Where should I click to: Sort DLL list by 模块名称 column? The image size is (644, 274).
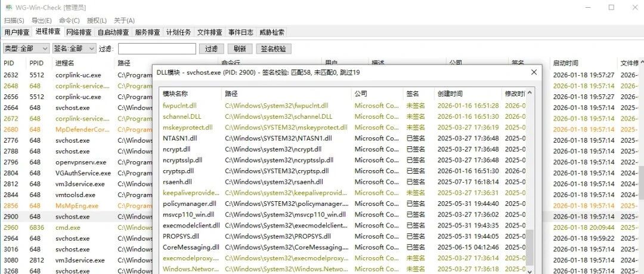(x=191, y=94)
